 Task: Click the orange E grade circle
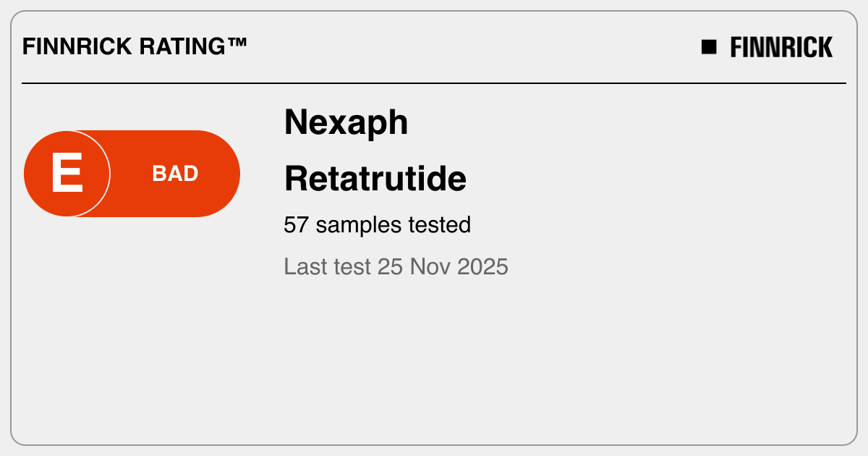pyautogui.click(x=67, y=174)
